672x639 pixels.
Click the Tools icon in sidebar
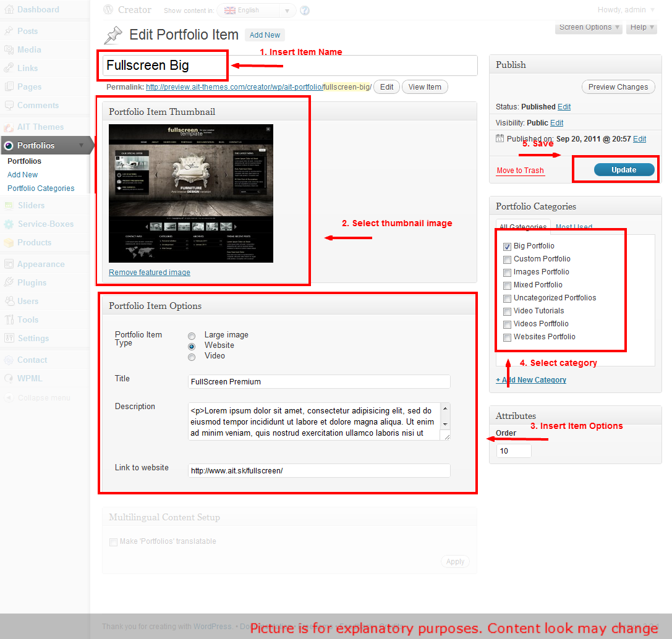pos(9,319)
